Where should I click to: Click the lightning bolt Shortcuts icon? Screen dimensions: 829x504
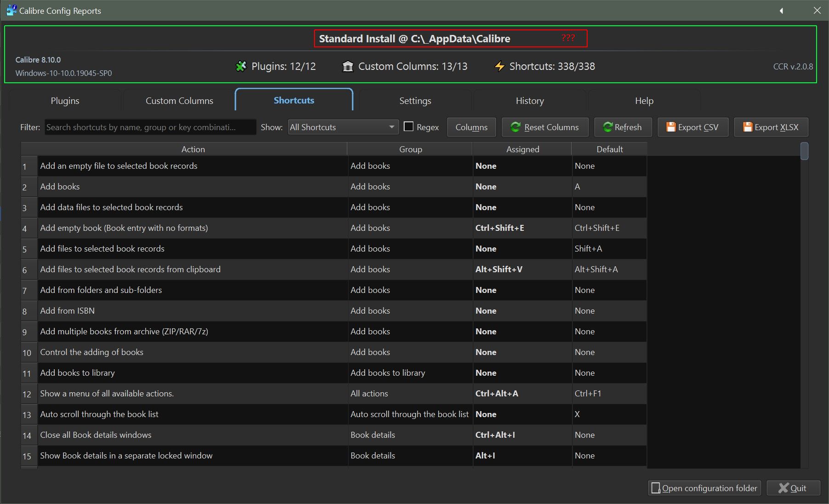[x=499, y=67]
